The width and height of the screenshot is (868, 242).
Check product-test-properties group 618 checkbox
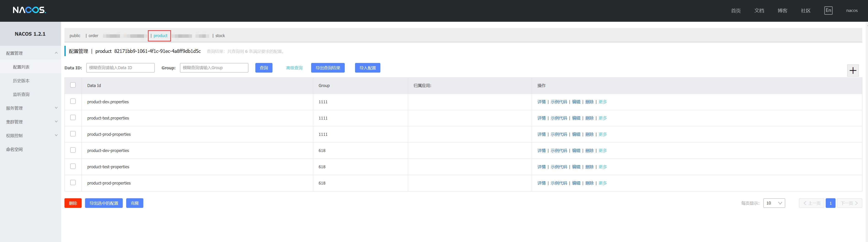(73, 166)
